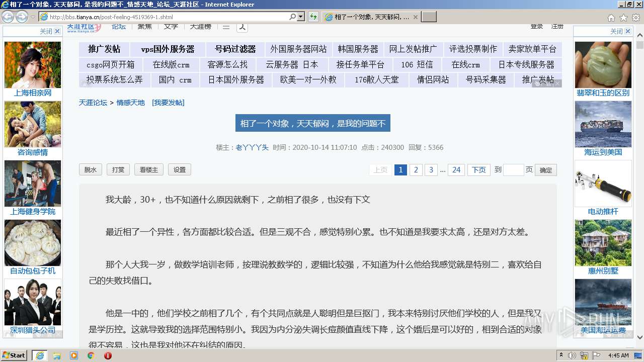The height and width of the screenshot is (362, 644).
Task: Open the Windows Start menu
Action: [x=14, y=355]
